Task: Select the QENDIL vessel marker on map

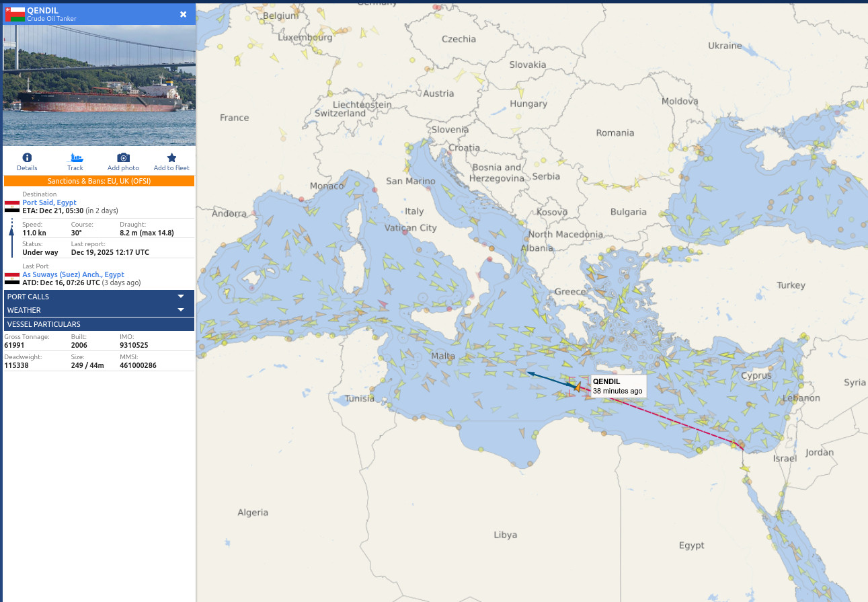Action: pos(577,386)
